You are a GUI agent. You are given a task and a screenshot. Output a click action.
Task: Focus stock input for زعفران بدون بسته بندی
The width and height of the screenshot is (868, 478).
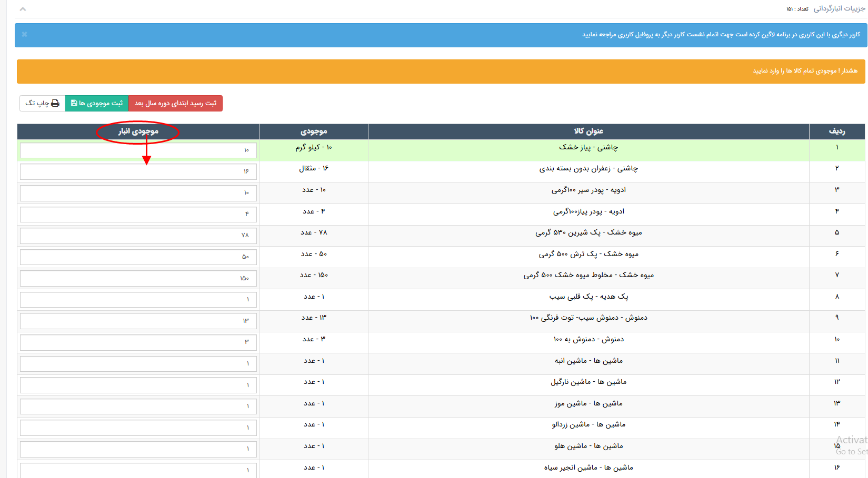(x=138, y=172)
